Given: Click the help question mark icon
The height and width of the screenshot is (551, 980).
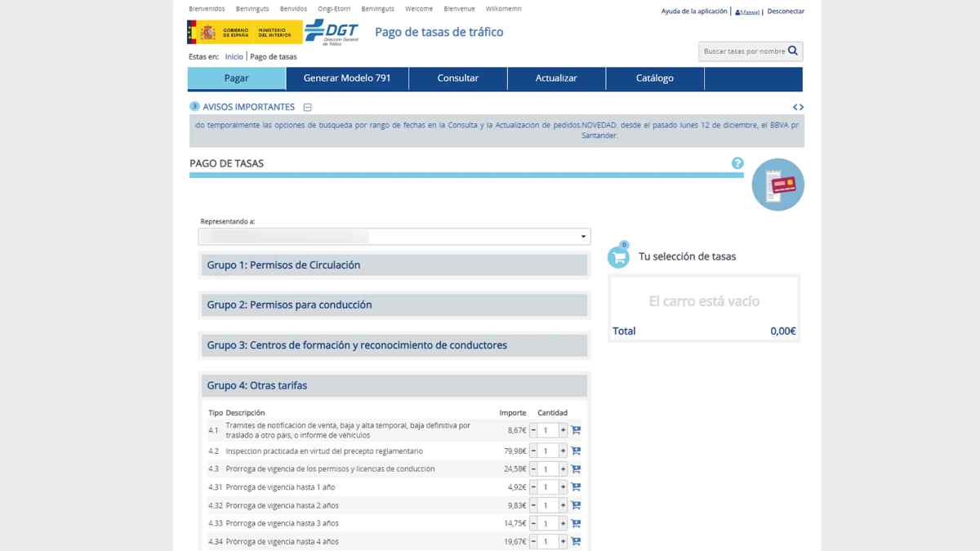Looking at the screenshot, I should 737,162.
